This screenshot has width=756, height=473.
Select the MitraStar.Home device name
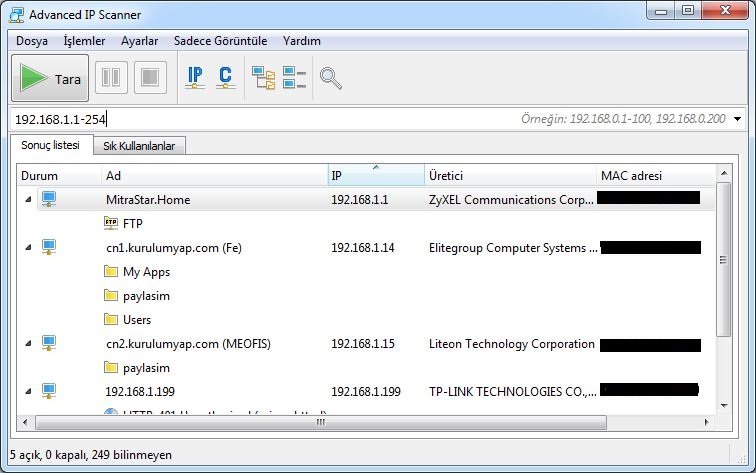[148, 200]
